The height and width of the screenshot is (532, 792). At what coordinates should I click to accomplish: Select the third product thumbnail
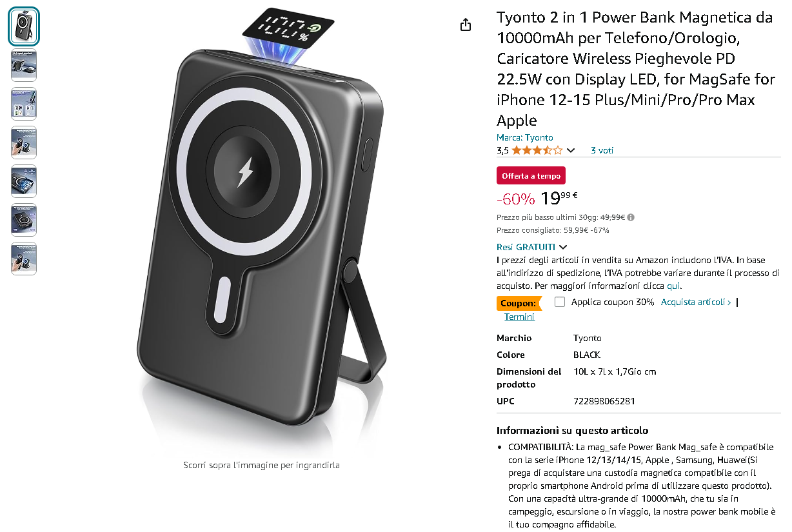[x=24, y=104]
